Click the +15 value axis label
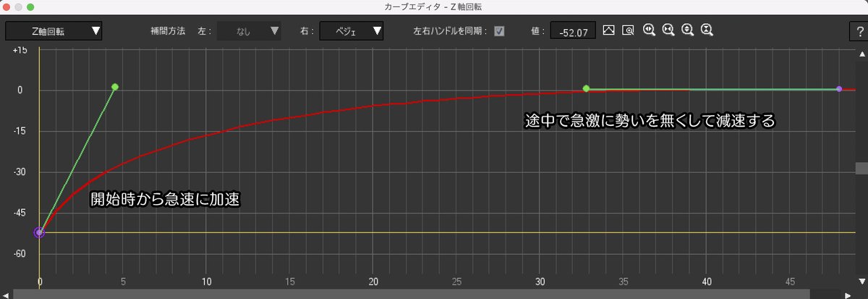The width and height of the screenshot is (868, 299). (20, 50)
